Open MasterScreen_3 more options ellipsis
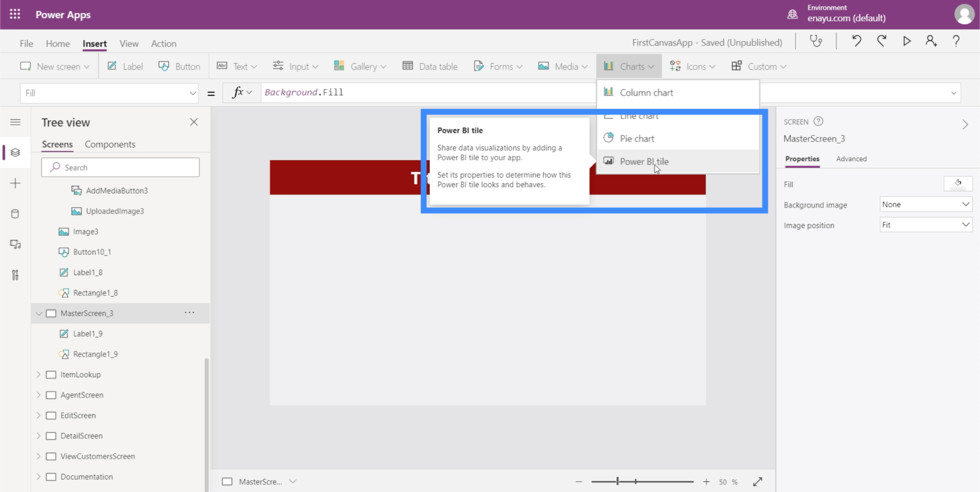Viewport: 980px width, 492px height. [190, 313]
